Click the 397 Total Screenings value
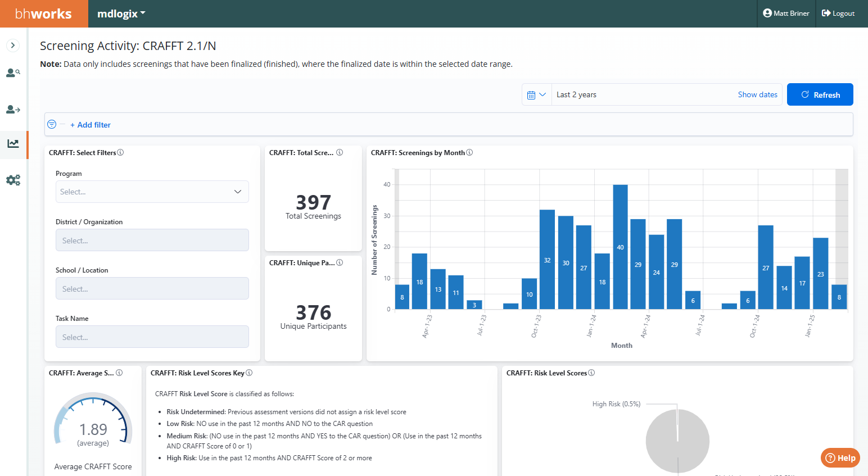 click(x=313, y=202)
